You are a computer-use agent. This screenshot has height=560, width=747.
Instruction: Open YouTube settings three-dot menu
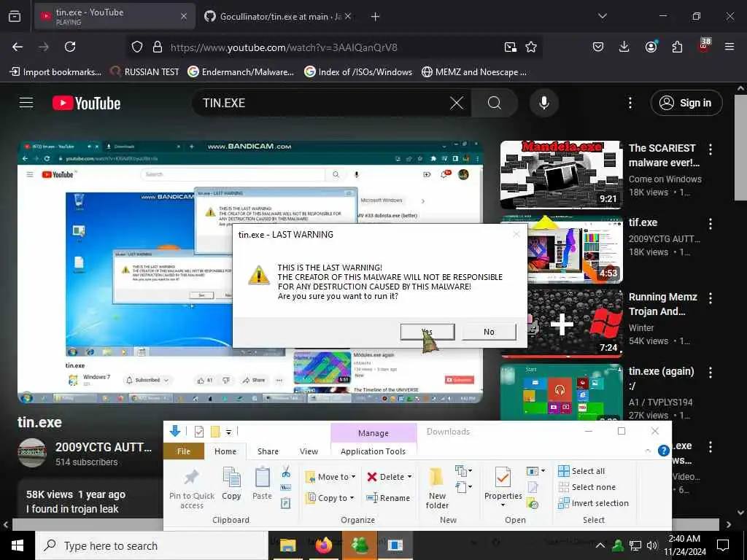[630, 103]
